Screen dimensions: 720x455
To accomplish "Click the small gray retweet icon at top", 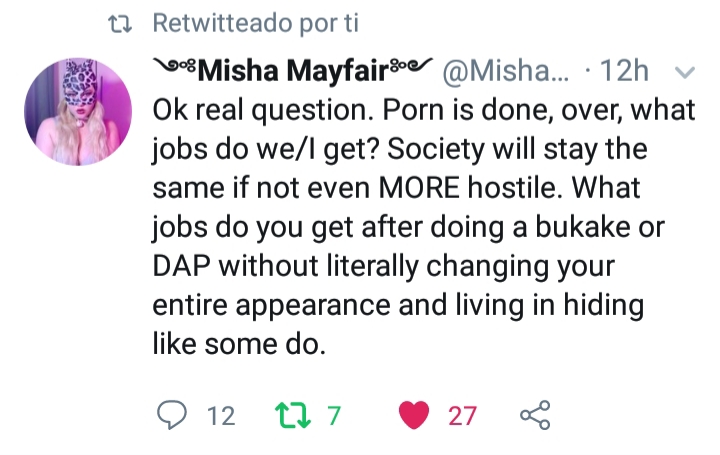I will [x=125, y=22].
